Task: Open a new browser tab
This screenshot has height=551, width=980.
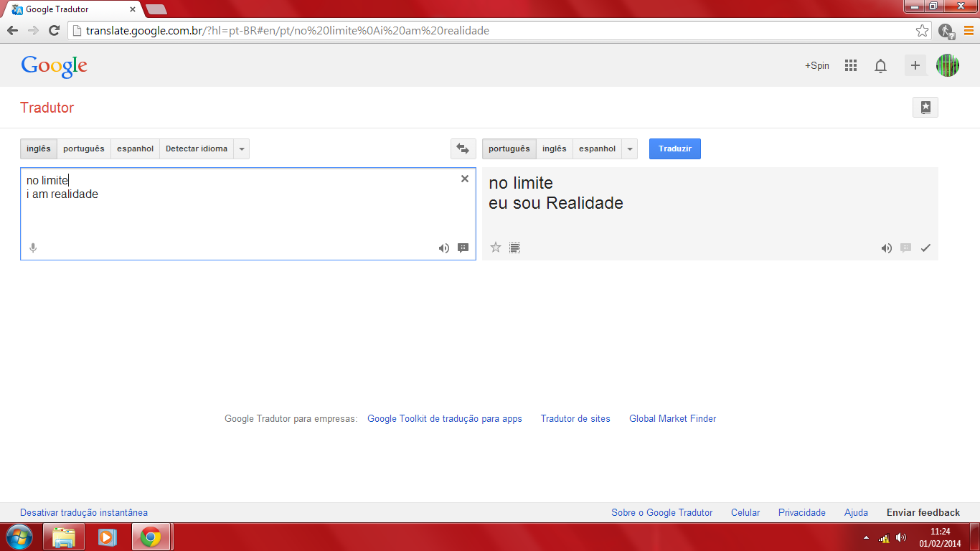Action: tap(156, 9)
